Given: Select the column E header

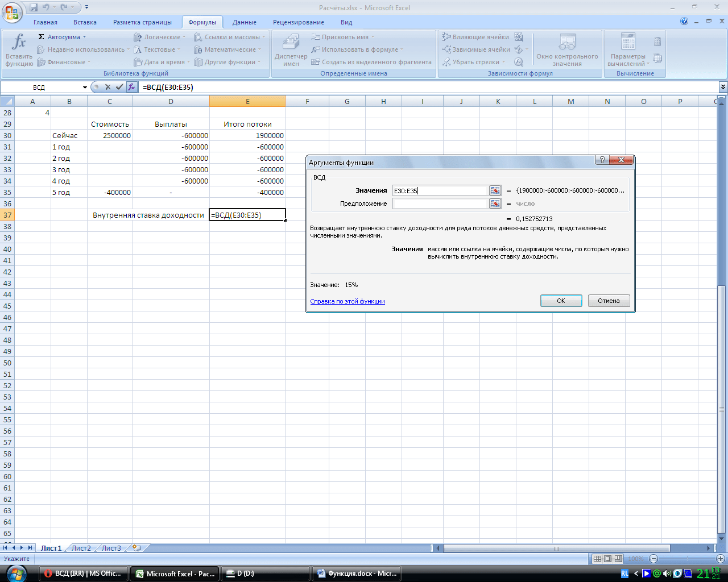Looking at the screenshot, I should click(247, 101).
